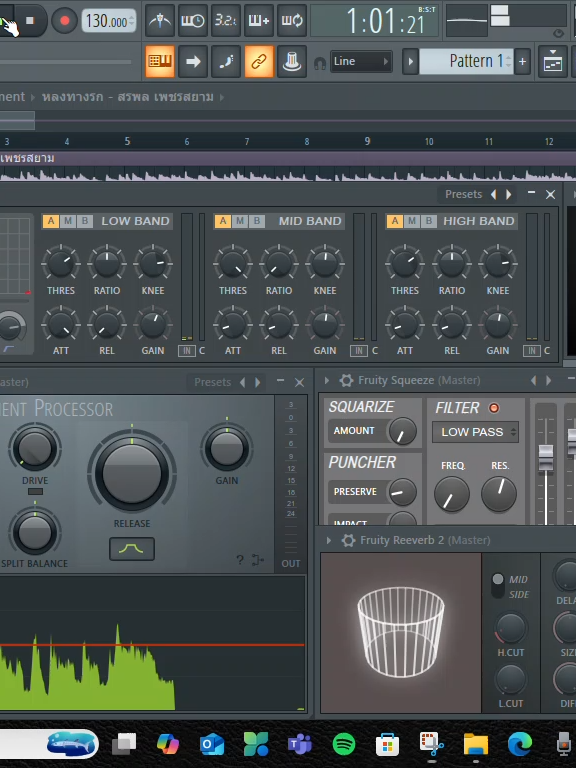Click the Fruity Squeeze mix fader
576x768 pixels.
point(546,457)
